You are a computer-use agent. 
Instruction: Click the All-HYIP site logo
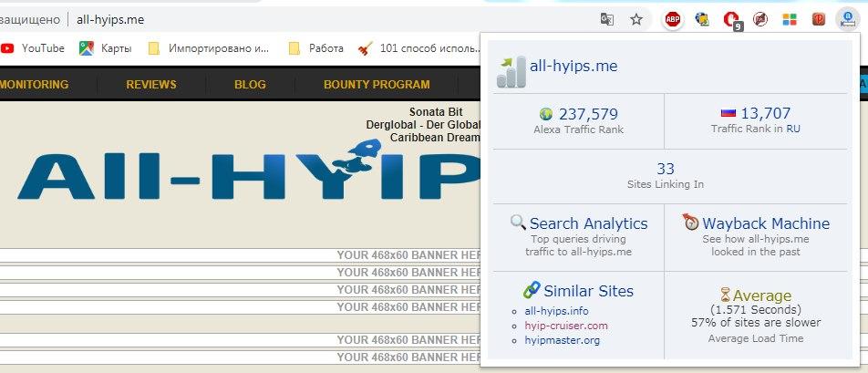click(249, 171)
